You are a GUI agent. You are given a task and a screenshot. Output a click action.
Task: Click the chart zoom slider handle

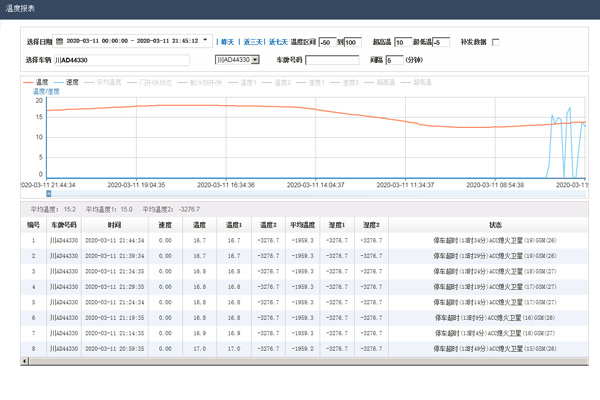pyautogui.click(x=48, y=193)
